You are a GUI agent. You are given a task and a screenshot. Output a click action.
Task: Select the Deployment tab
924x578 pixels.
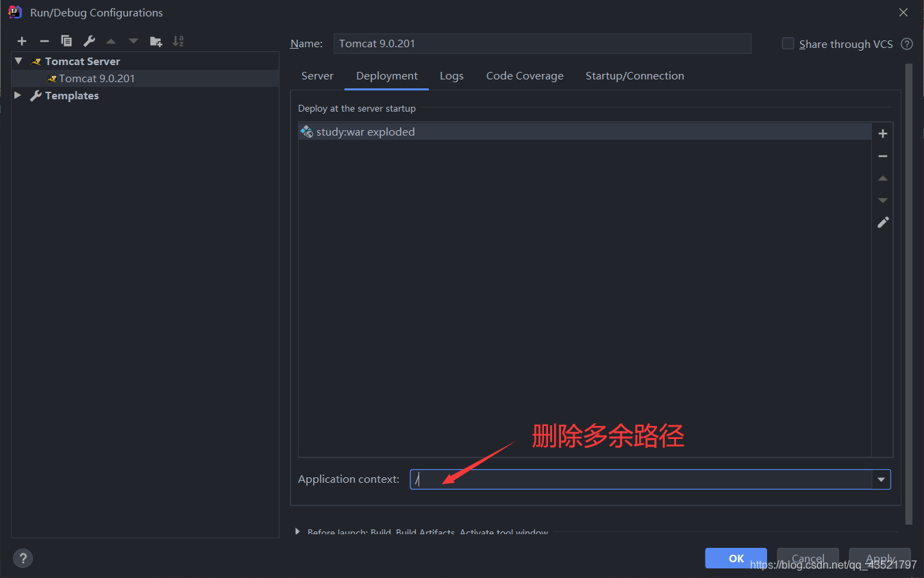tap(387, 76)
